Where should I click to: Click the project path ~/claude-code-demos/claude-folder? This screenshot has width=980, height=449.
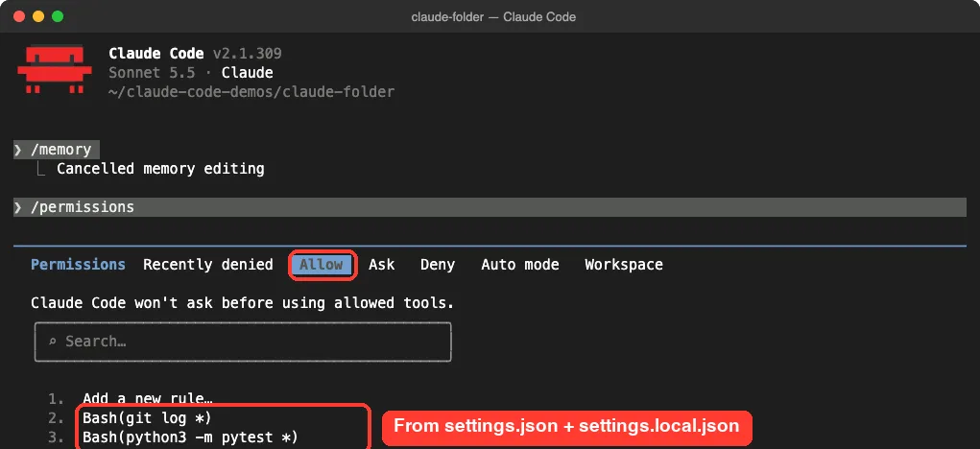tap(251, 92)
